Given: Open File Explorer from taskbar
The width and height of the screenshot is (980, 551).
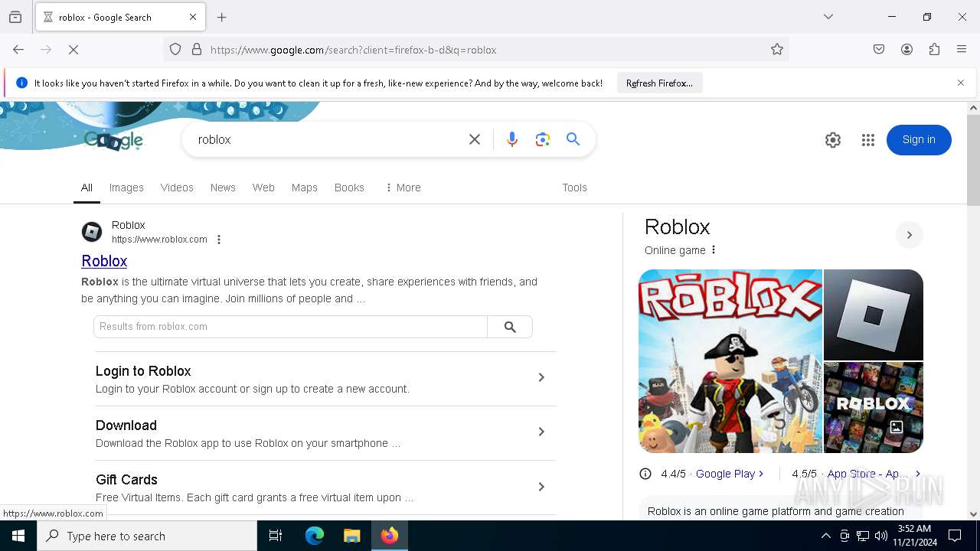Looking at the screenshot, I should [x=352, y=536].
